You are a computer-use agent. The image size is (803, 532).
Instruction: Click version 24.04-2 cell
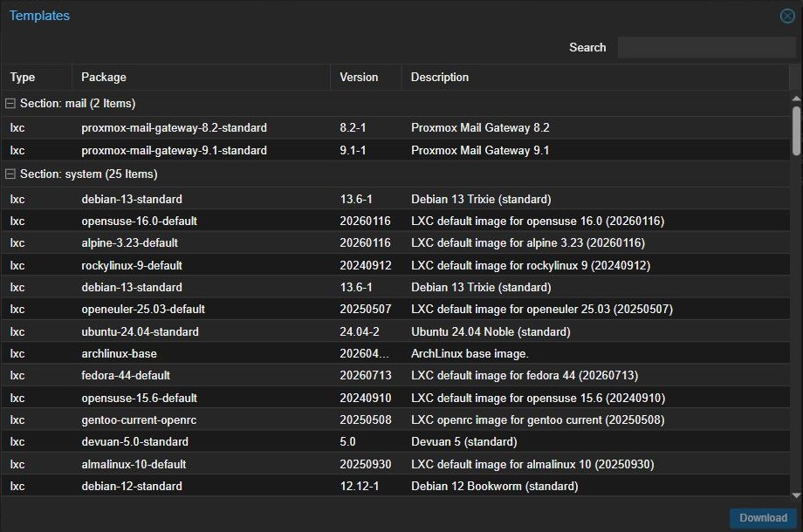pos(360,331)
